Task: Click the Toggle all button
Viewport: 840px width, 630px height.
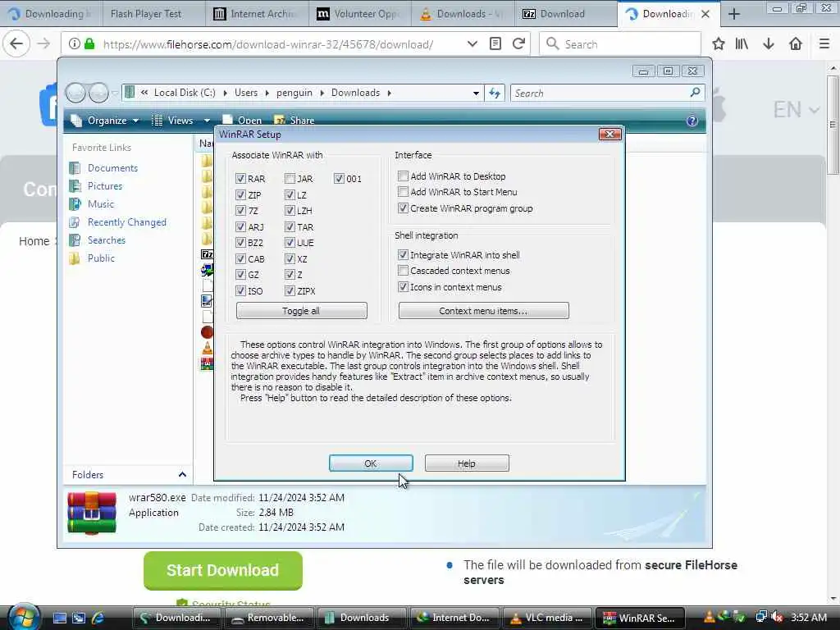Action: click(x=301, y=311)
